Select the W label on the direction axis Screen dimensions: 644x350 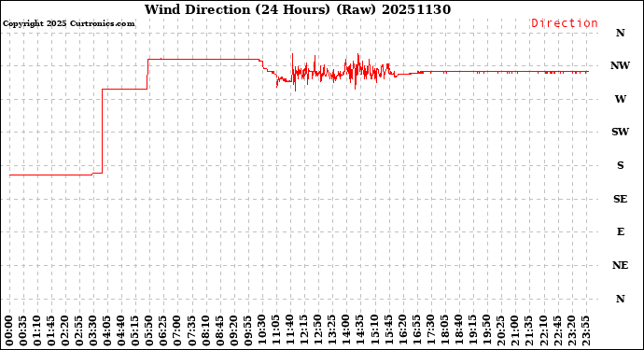(620, 99)
